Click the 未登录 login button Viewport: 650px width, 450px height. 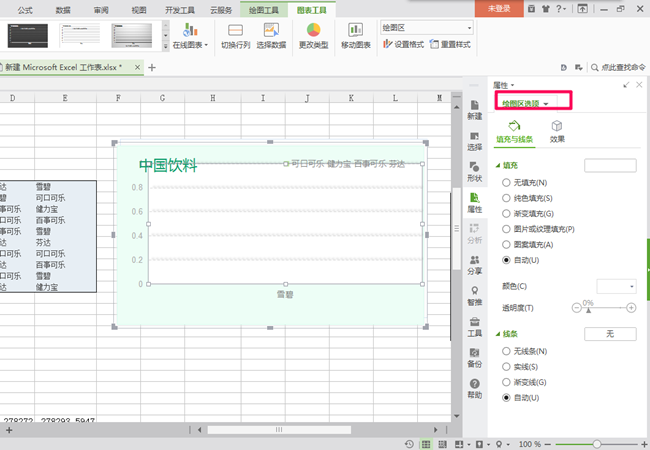click(x=499, y=9)
